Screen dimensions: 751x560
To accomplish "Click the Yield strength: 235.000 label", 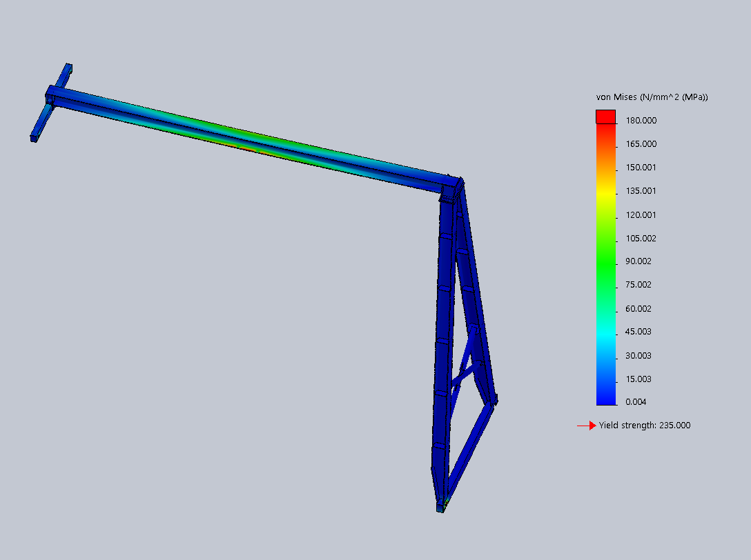I will 644,426.
